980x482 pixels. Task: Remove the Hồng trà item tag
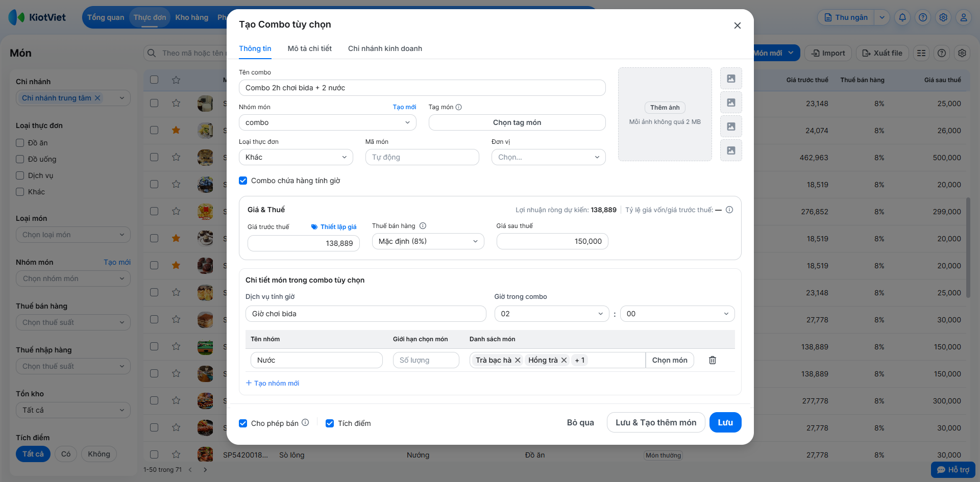point(564,360)
